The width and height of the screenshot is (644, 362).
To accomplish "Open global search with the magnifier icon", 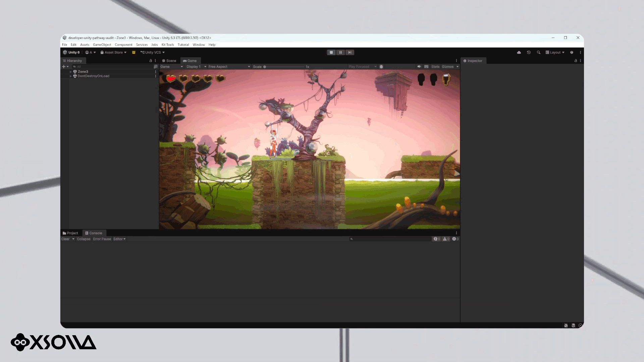I will (x=538, y=52).
